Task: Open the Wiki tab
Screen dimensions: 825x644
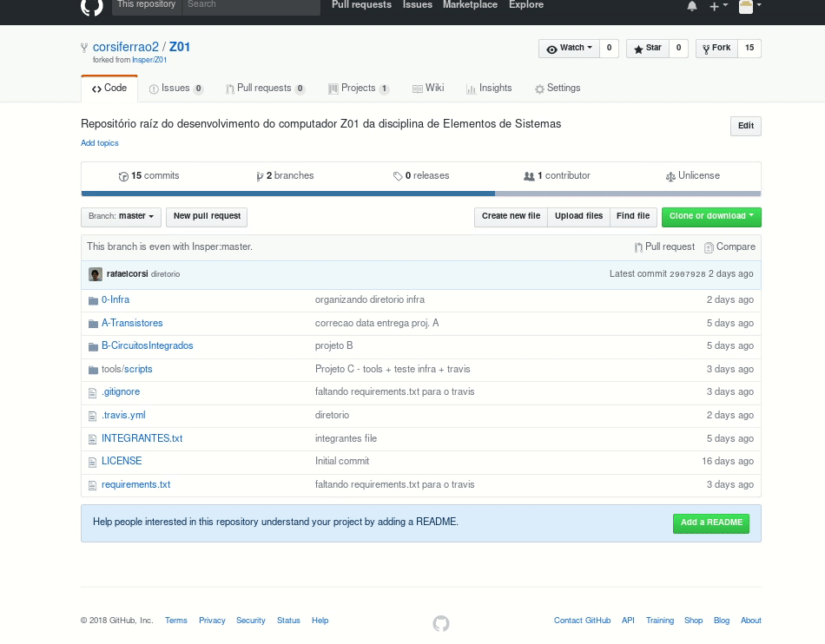Action: 428,89
